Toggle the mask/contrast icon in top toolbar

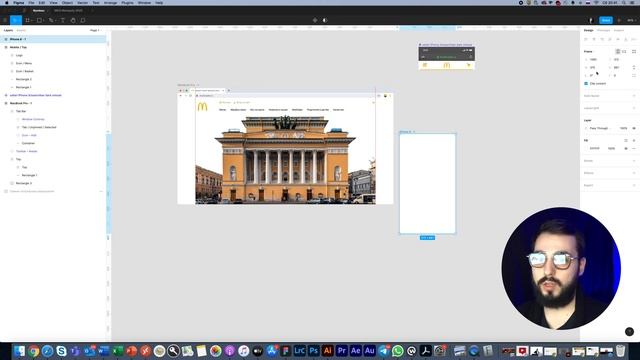click(x=325, y=20)
